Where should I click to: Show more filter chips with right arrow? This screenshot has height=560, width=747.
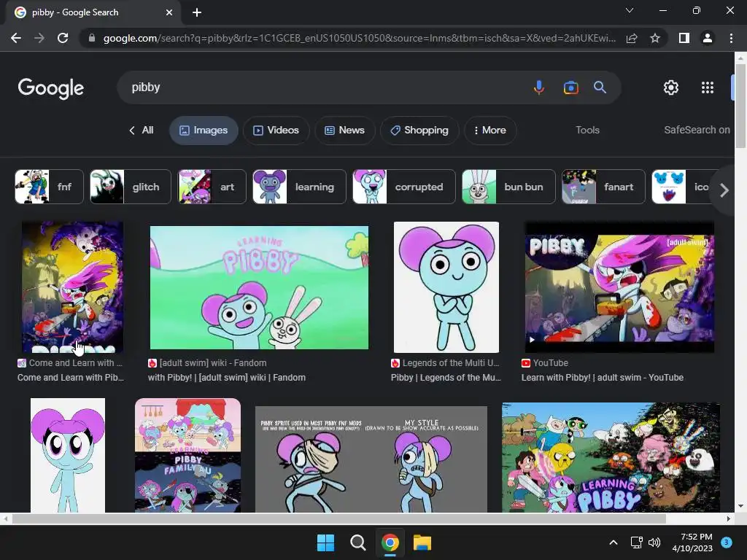click(x=724, y=190)
